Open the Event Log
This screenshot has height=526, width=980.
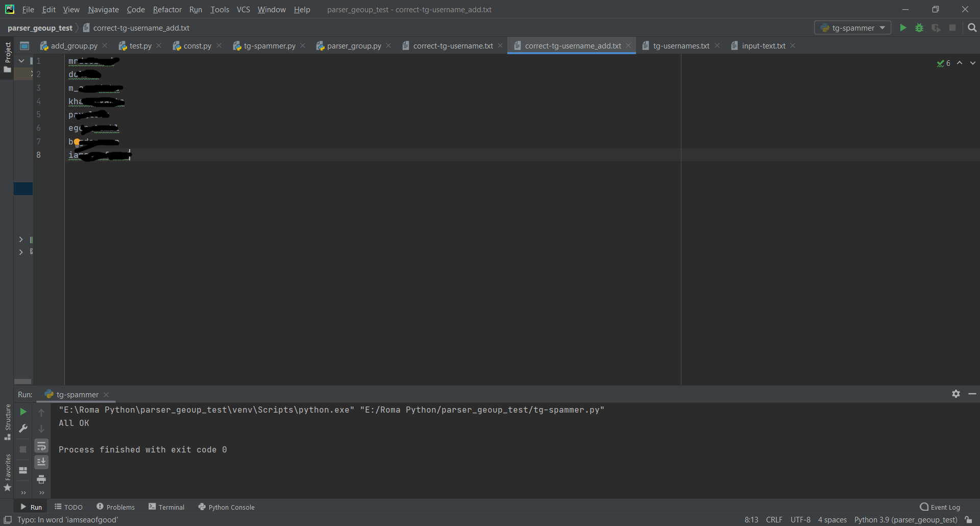point(940,507)
